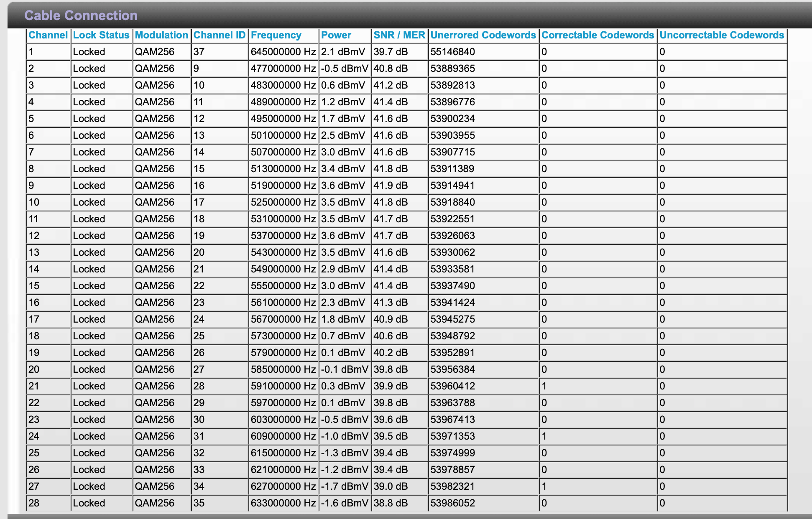Click the SNR value 38.8 dB

[x=391, y=503]
